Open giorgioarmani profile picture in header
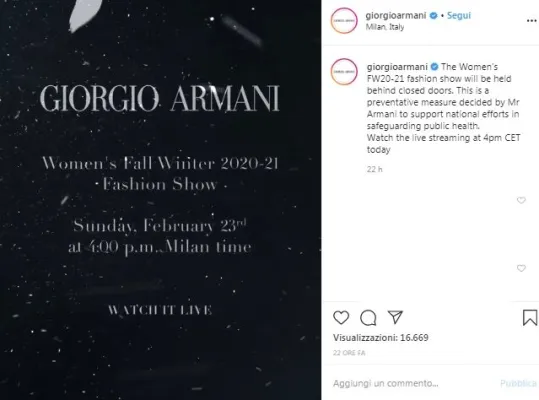 (344, 21)
